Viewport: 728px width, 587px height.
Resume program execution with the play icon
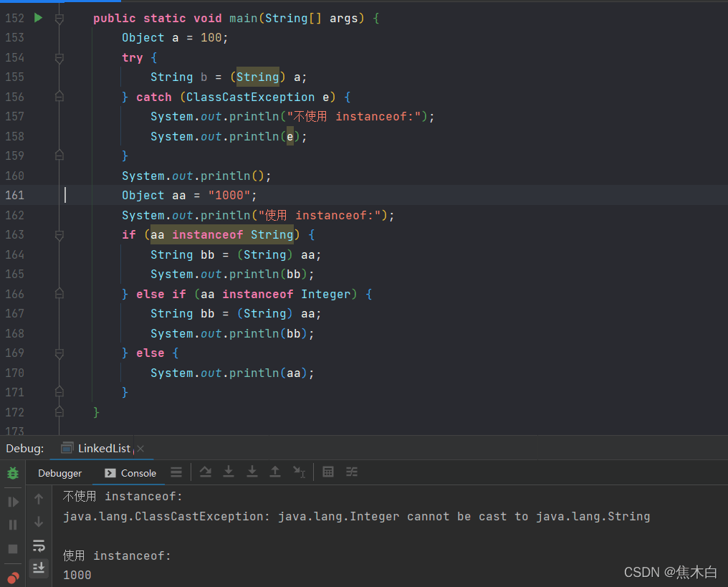pyautogui.click(x=12, y=500)
